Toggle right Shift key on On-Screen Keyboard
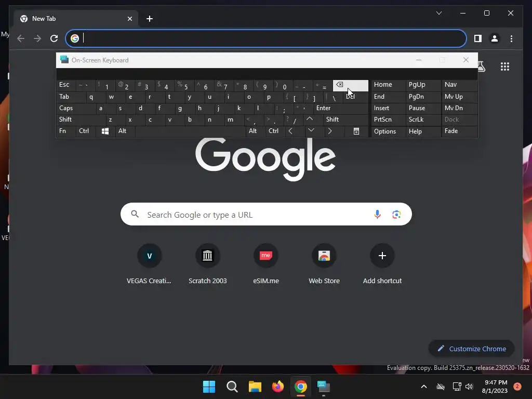The image size is (532, 399). 345,119
